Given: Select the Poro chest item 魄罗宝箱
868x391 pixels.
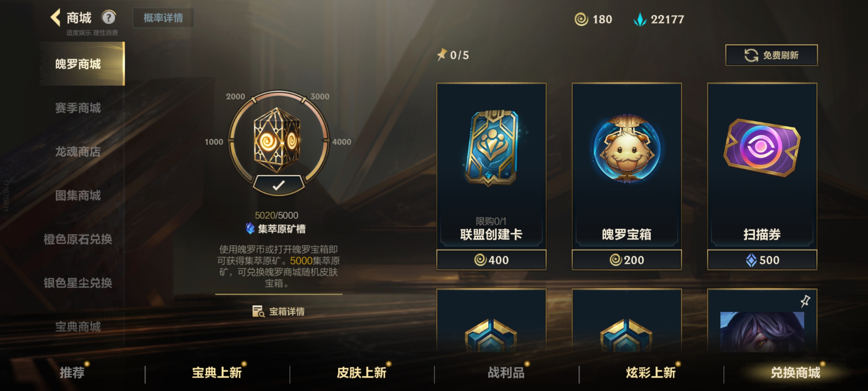Looking at the screenshot, I should coord(626,176).
